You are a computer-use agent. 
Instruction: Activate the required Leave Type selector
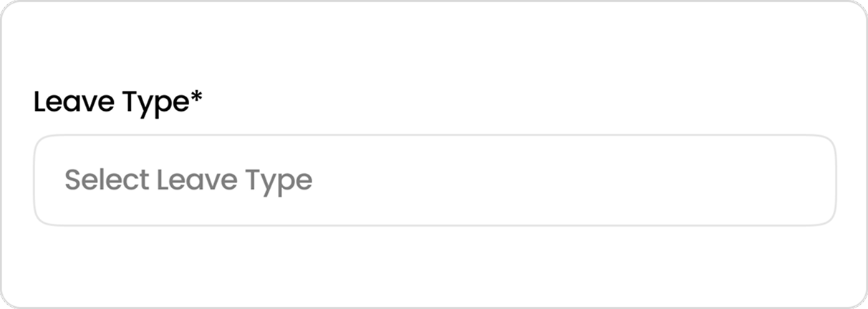[x=435, y=180]
